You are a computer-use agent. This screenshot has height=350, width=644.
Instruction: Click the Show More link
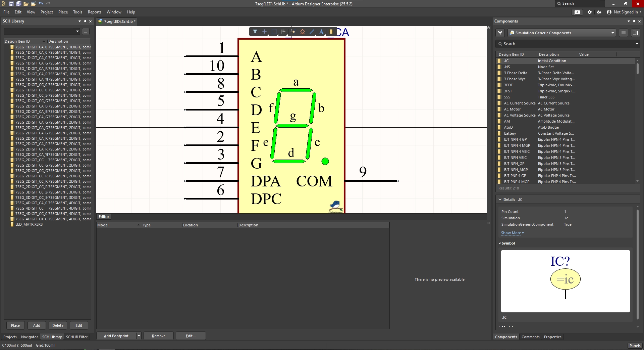point(511,233)
